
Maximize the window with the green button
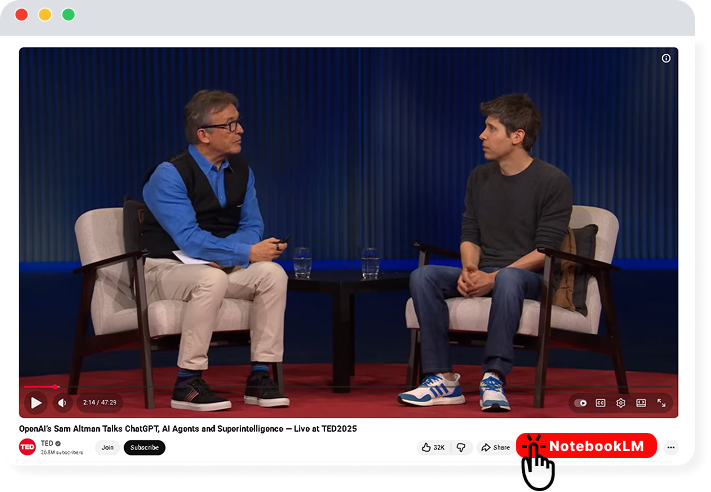coord(68,15)
